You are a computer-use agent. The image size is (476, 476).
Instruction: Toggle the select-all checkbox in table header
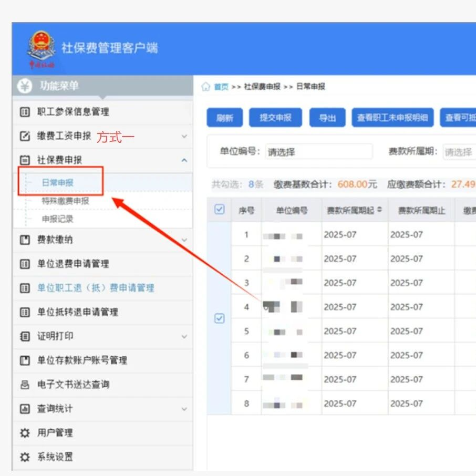pos(220,210)
